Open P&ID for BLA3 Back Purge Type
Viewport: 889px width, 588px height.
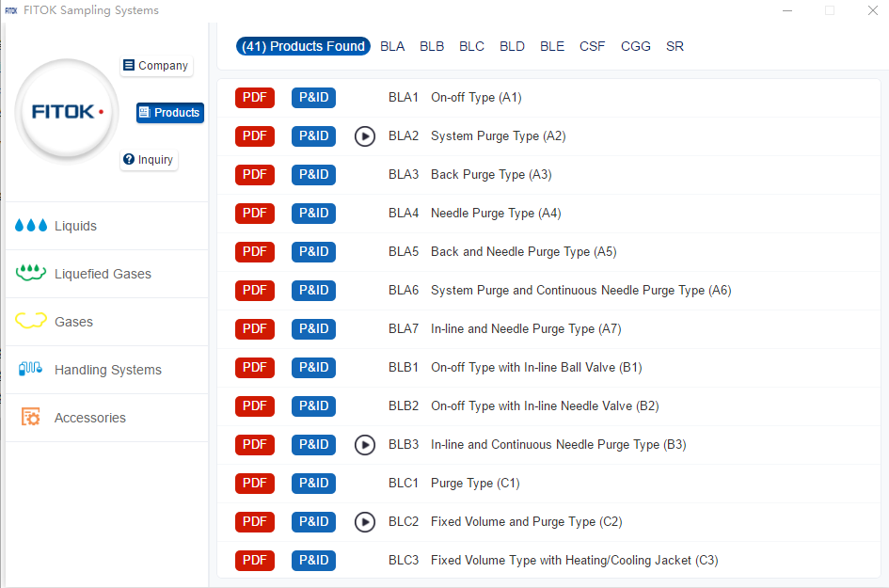[x=313, y=175]
